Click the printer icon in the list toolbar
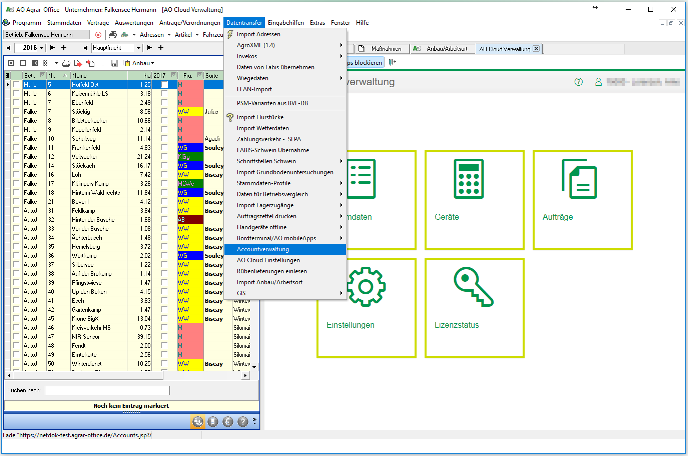Image resolution: width=688 pixels, height=456 pixels. (66, 63)
